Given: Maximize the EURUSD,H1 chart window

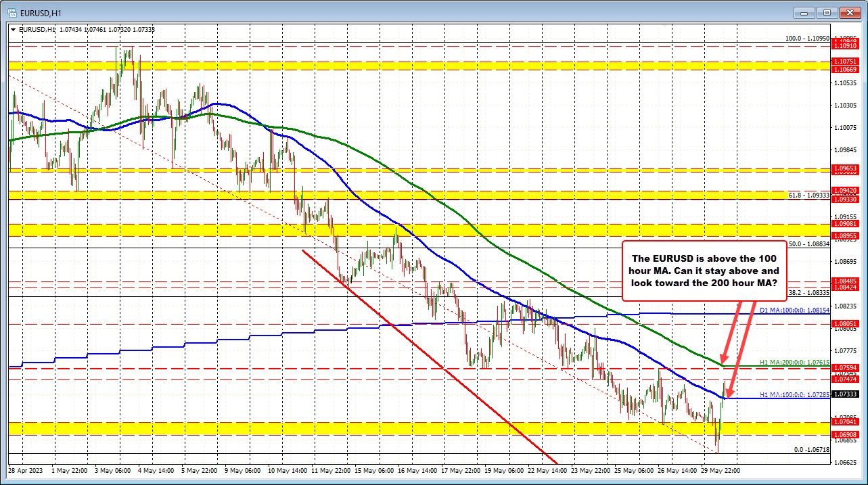Looking at the screenshot, I should 827,12.
